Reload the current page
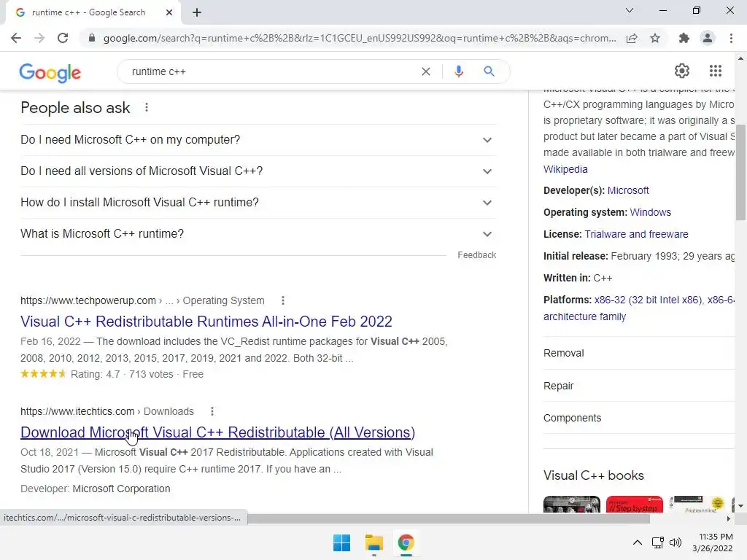747x560 pixels. [63, 38]
